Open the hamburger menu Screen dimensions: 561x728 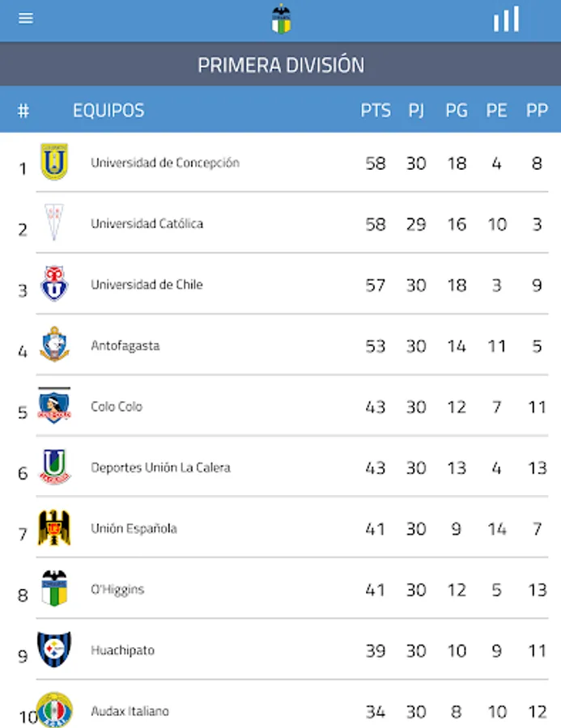[x=25, y=18]
